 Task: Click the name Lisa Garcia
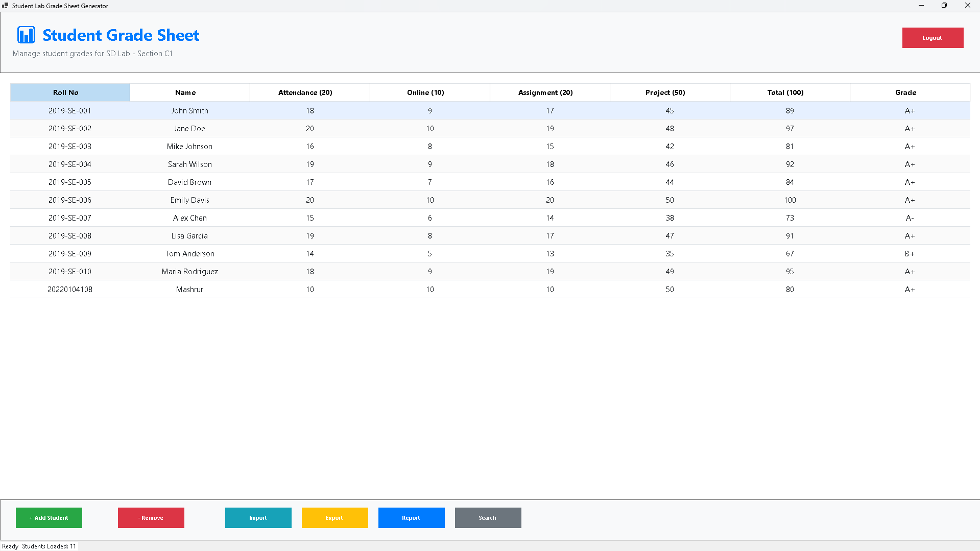point(189,236)
